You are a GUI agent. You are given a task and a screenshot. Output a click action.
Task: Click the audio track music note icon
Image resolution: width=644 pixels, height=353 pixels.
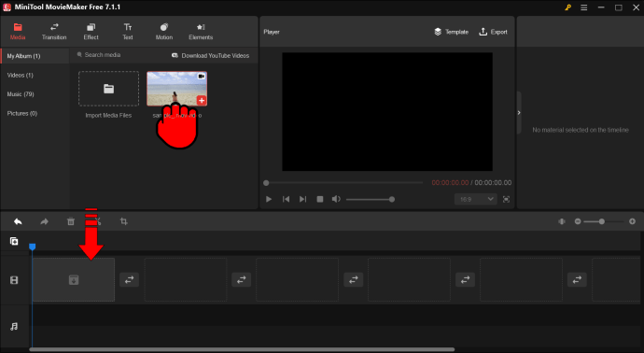pyautogui.click(x=14, y=327)
